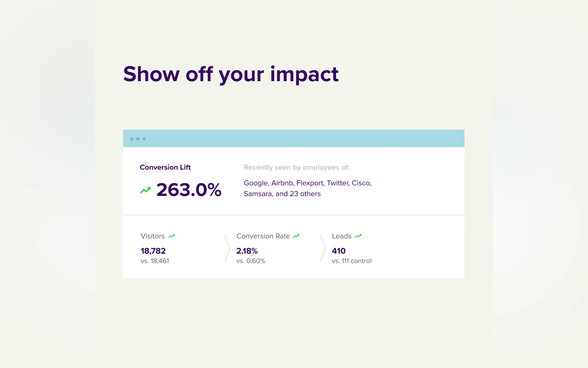Click the Google, Airbnb, Flexport company list
This screenshot has height=368, width=588.
click(x=307, y=183)
